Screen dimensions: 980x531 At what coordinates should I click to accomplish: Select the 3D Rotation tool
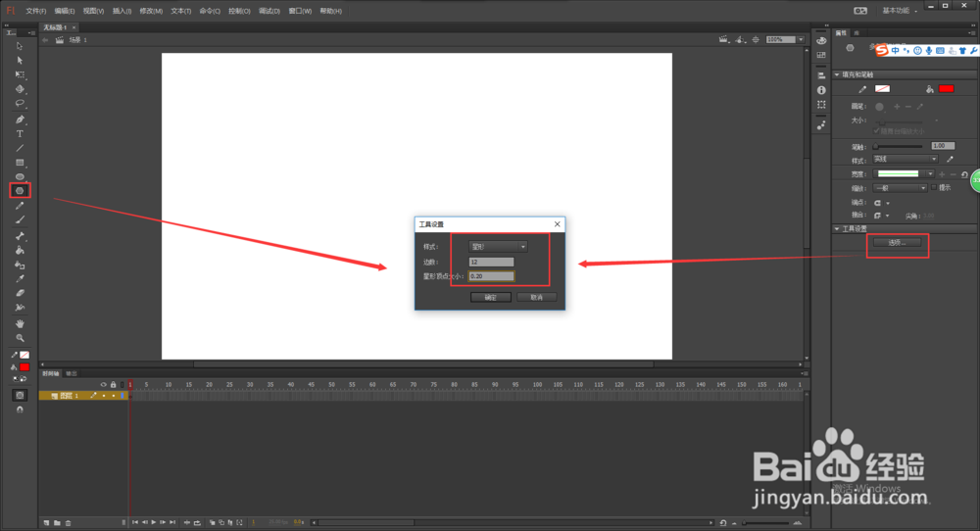(x=20, y=89)
